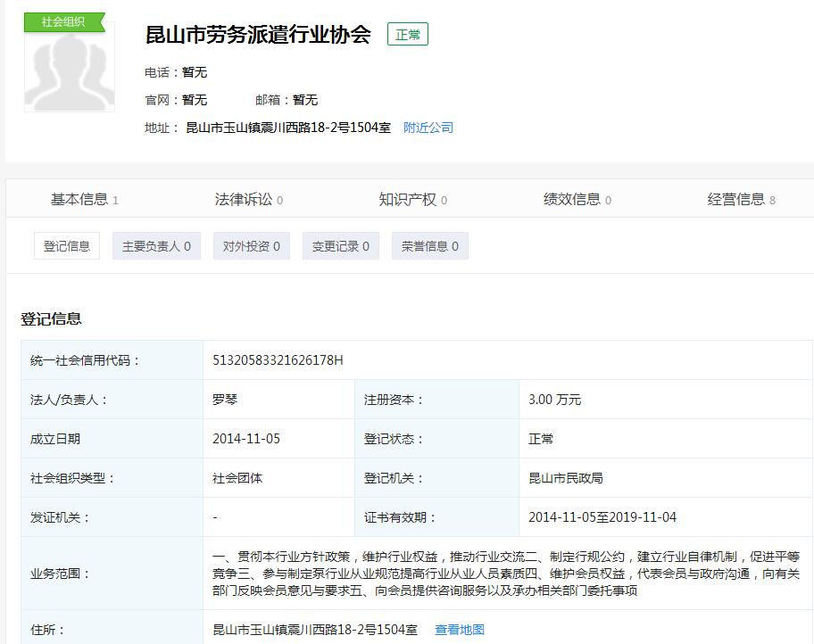814x644 pixels.
Task: Jump to the 对外投资 section
Action: tap(251, 246)
